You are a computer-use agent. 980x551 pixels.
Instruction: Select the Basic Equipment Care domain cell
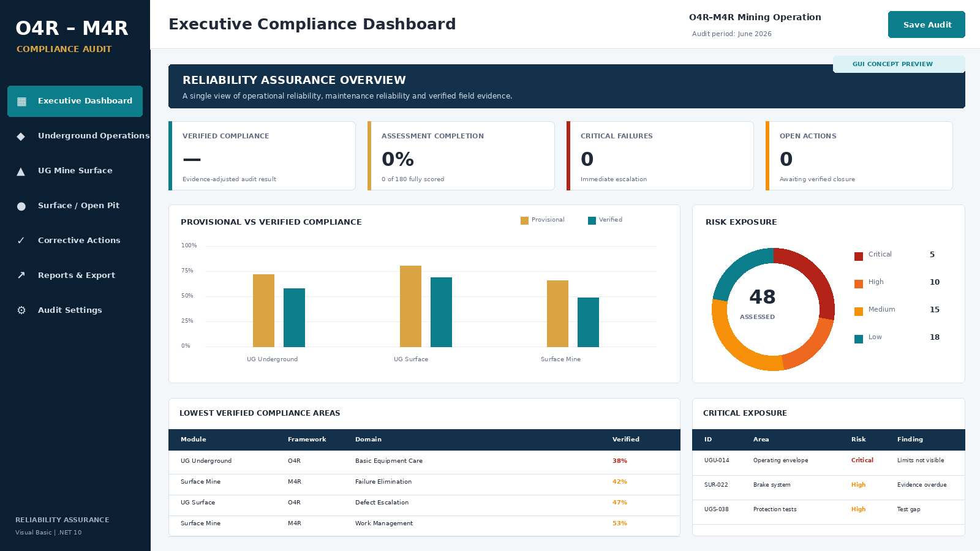click(389, 461)
